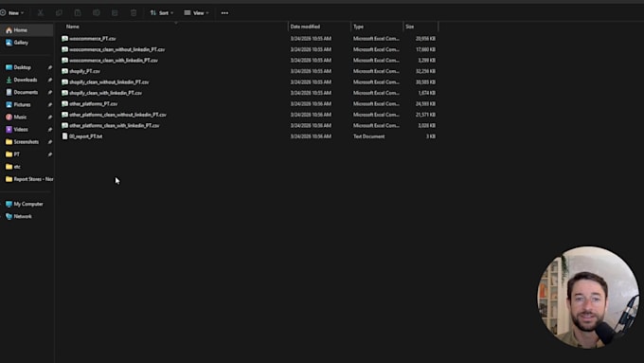Click the pin icon next to Music
Image resolution: width=644 pixels, height=363 pixels.
[x=49, y=118]
